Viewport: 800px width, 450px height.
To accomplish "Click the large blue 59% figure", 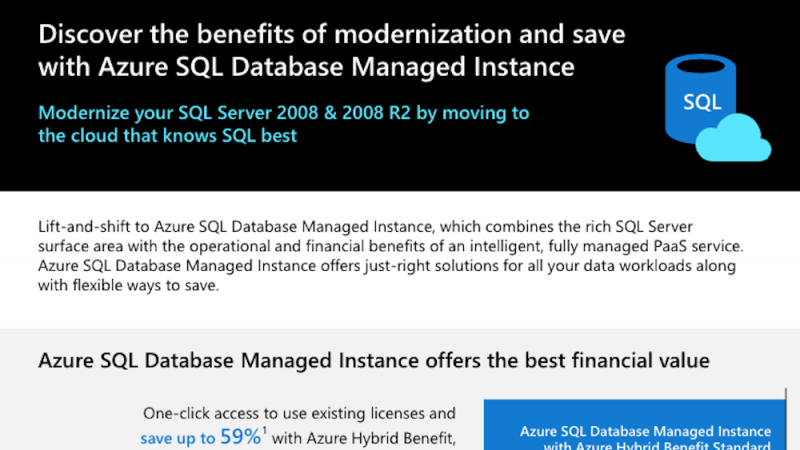I will [240, 437].
